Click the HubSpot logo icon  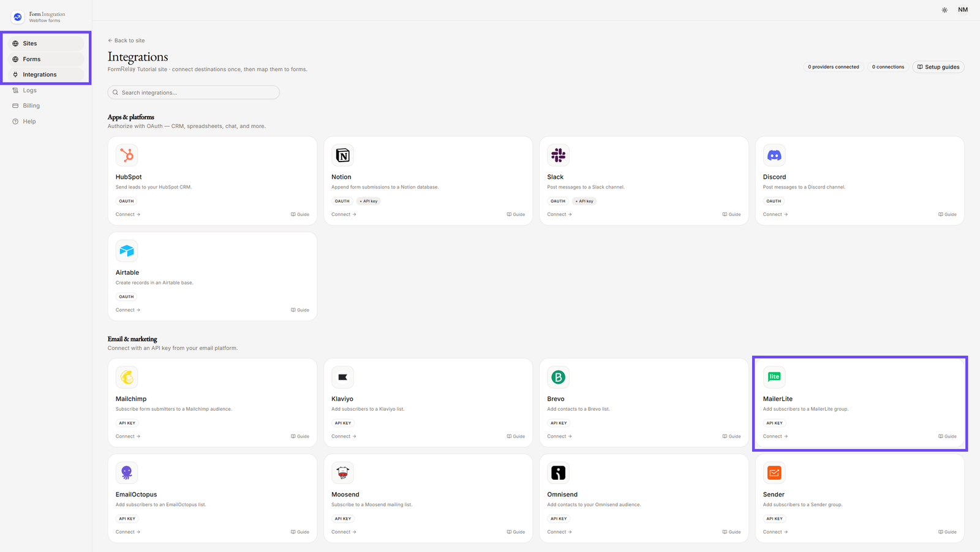click(x=127, y=155)
